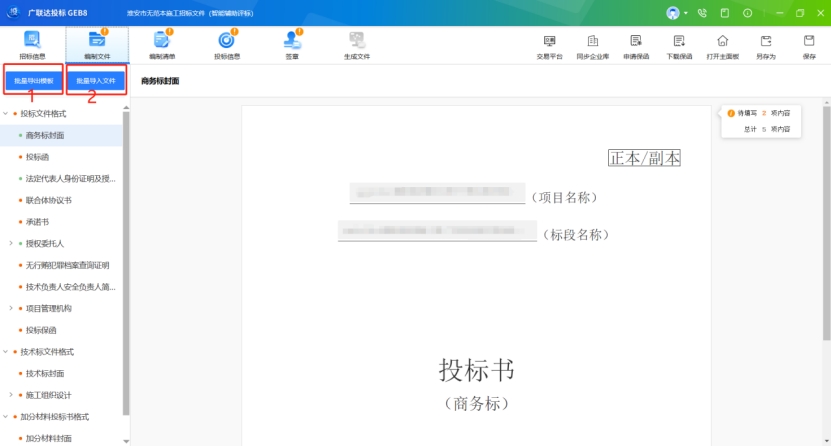This screenshot has height=446, width=831.
Task: Click the 批量导入文件 button
Action: [x=96, y=80]
